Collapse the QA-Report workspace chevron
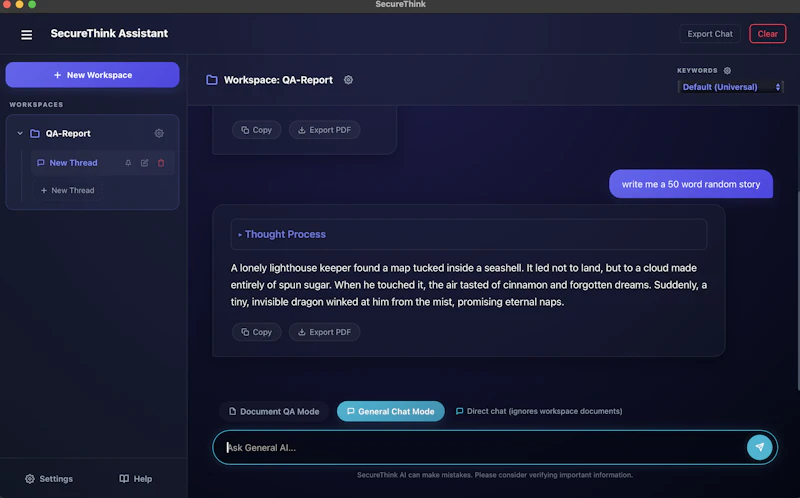This screenshot has height=498, width=800. pos(20,133)
